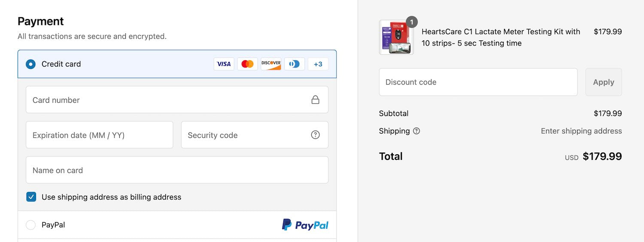This screenshot has height=242, width=644.
Task: Focus the Card number input field
Action: coord(167,100)
